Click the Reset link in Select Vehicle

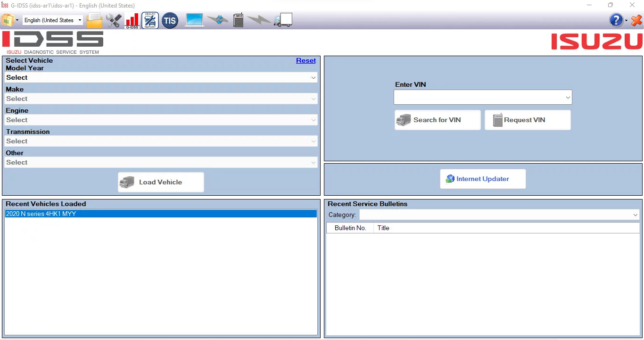pyautogui.click(x=306, y=60)
